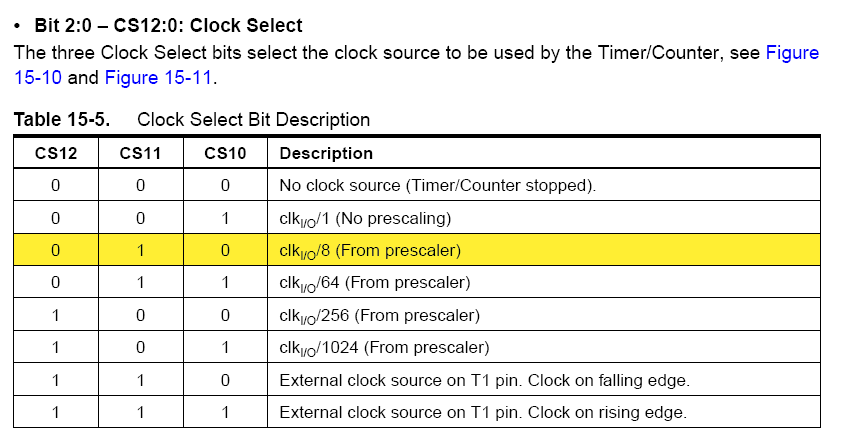The height and width of the screenshot is (448, 842).
Task: Open the Figure 15-11 link
Action: click(x=158, y=78)
